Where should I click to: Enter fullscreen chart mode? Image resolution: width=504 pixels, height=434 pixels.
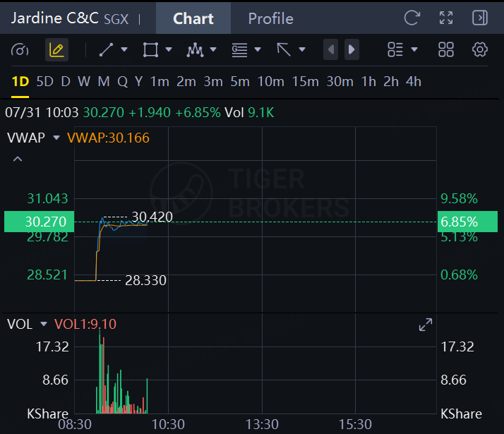446,18
